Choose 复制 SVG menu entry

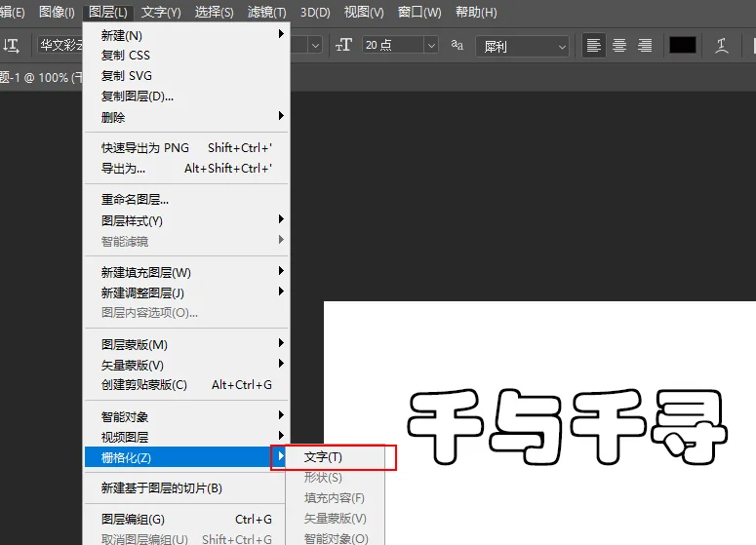coord(186,76)
